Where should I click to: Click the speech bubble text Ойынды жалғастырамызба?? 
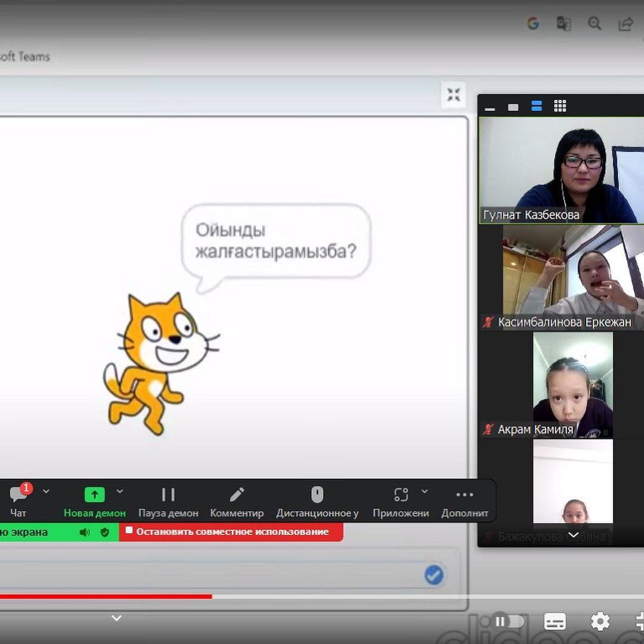pyautogui.click(x=275, y=241)
